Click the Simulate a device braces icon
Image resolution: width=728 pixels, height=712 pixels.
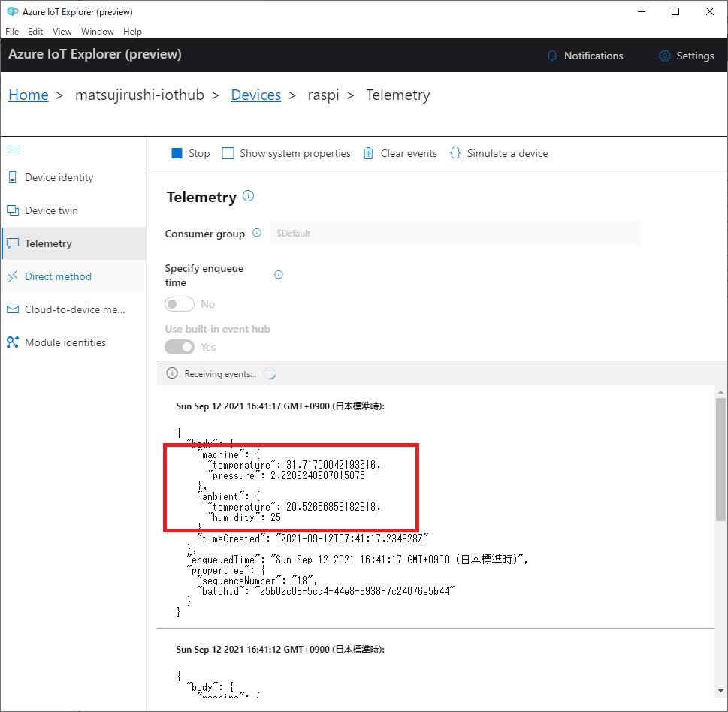point(455,153)
